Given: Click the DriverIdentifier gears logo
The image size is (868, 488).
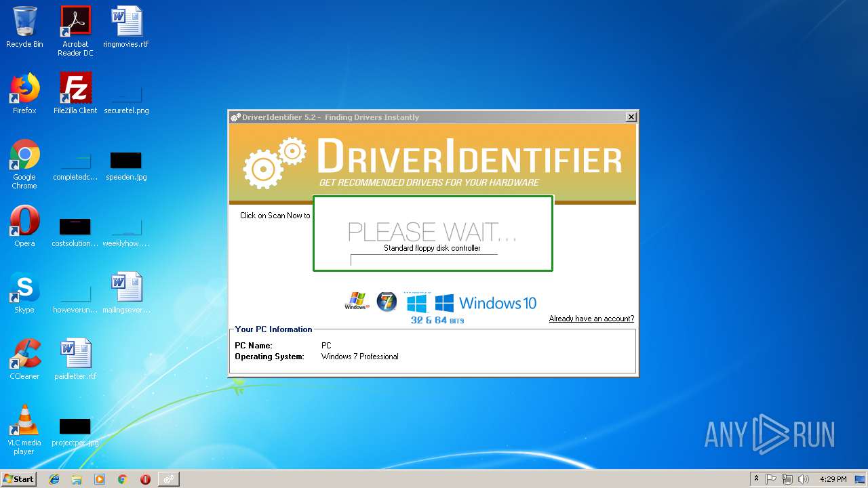Looking at the screenshot, I should click(275, 162).
